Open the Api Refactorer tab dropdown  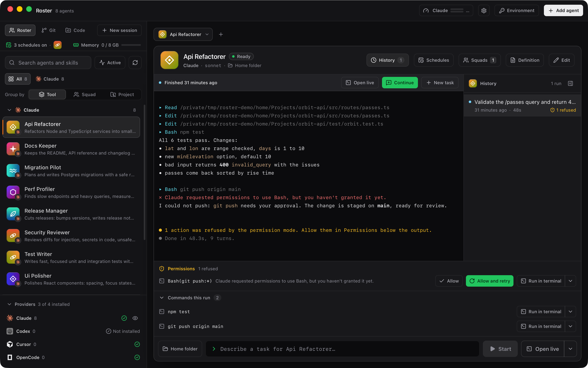pyautogui.click(x=207, y=34)
